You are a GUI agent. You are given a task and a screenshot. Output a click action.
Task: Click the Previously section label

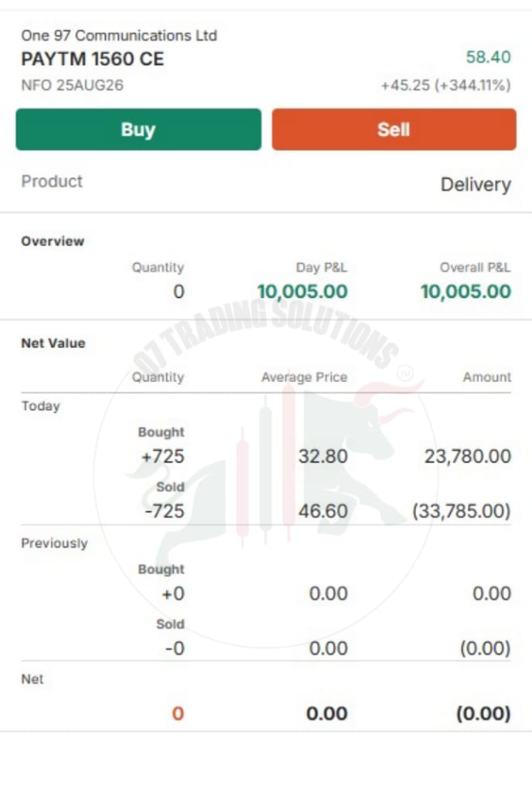click(x=54, y=544)
